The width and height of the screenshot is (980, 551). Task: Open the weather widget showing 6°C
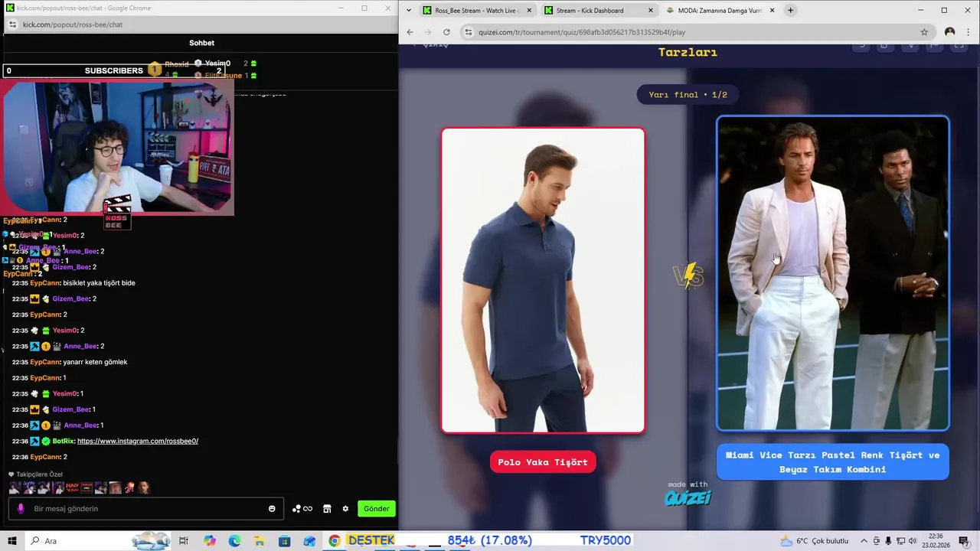[x=814, y=541]
